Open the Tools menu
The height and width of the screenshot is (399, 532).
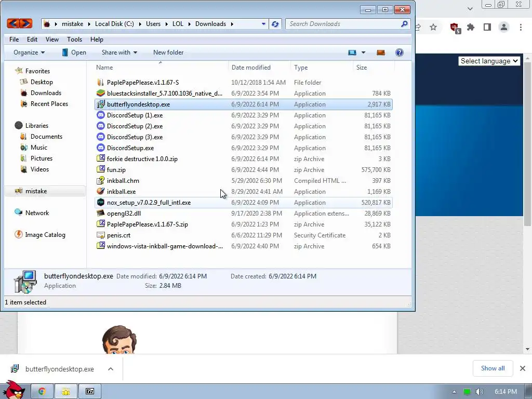pyautogui.click(x=74, y=39)
